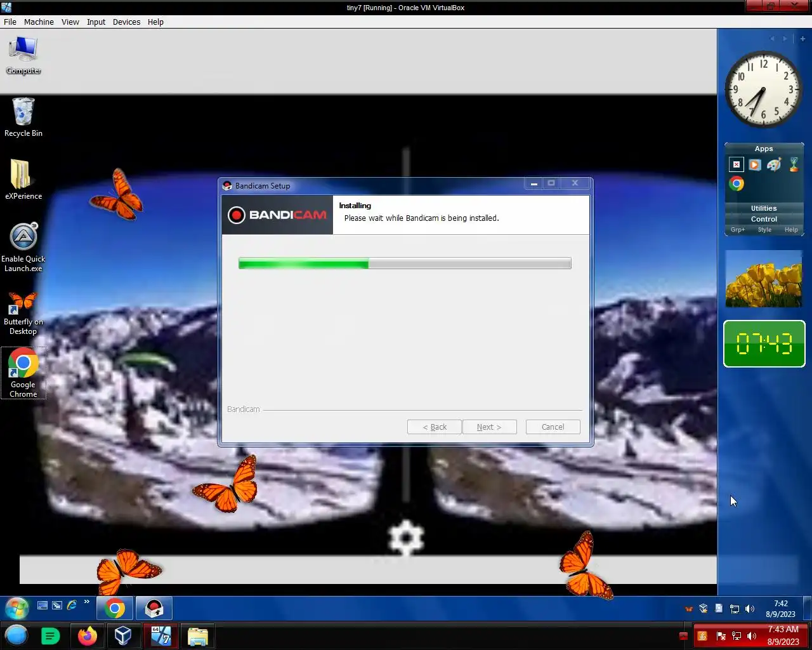Click the sidebar previous page arrow
Image resolution: width=812 pixels, height=650 pixels.
click(772, 39)
